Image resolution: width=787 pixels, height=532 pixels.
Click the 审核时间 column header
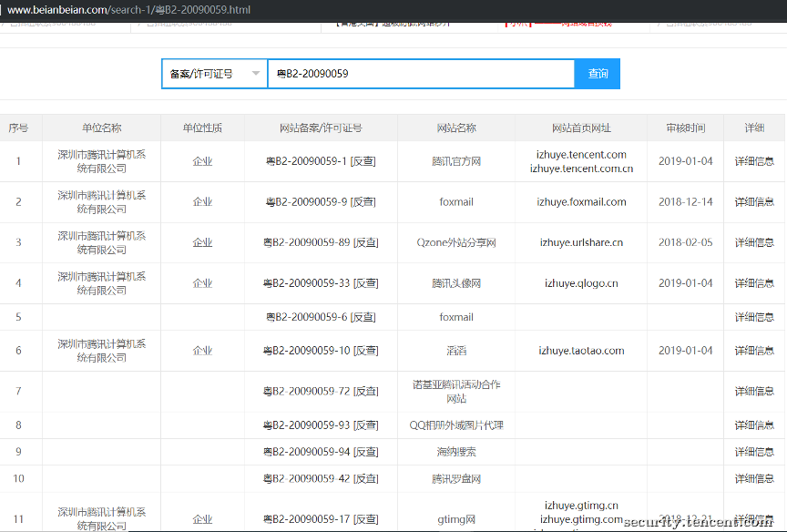coord(685,128)
